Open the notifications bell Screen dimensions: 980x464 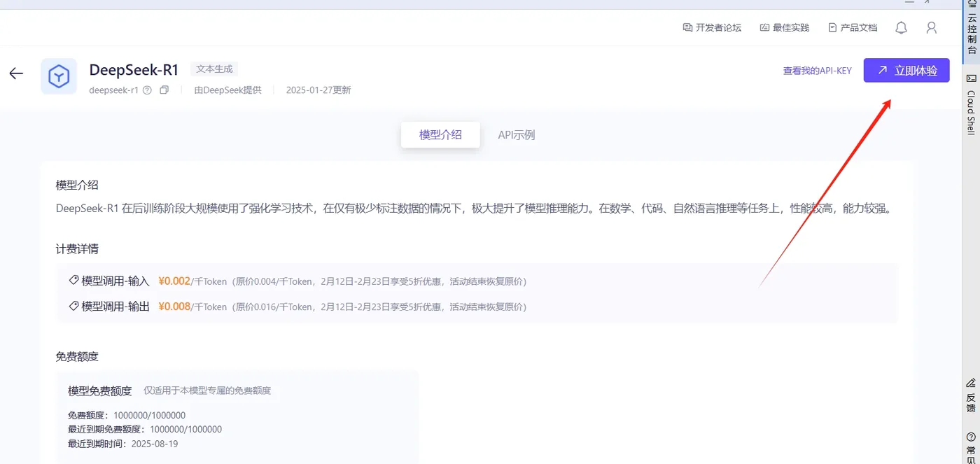[x=902, y=27]
